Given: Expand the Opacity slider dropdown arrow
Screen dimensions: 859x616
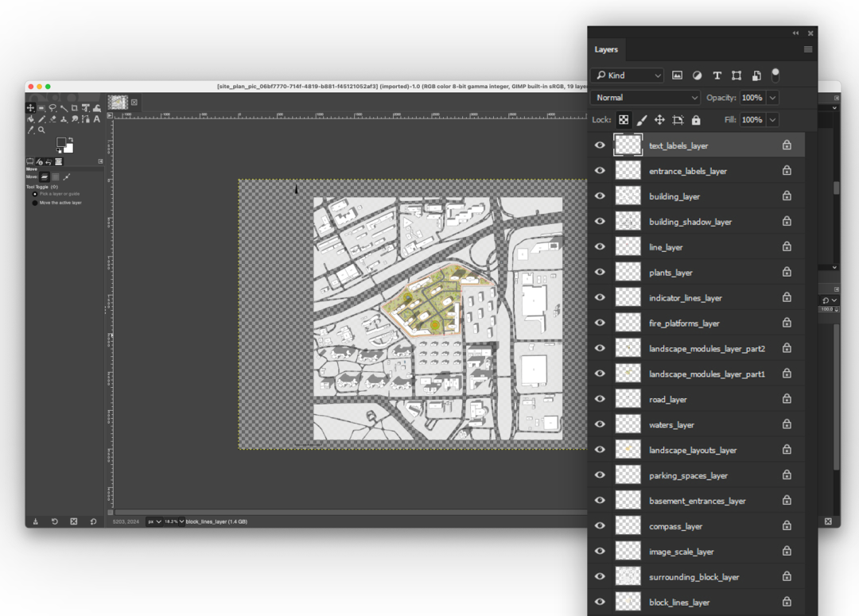Looking at the screenshot, I should click(772, 98).
